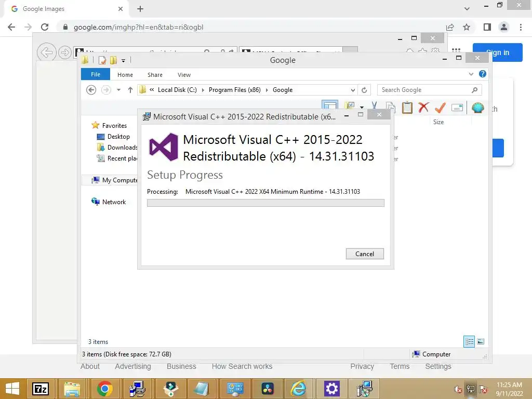Open Internet Explorer from the taskbar
The height and width of the screenshot is (399, 532).
point(299,389)
